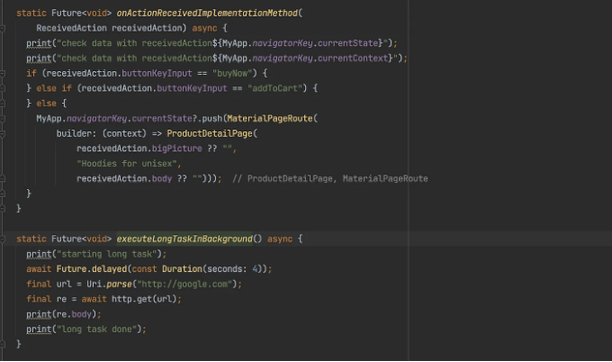Fold the else if addToCart block marker
The width and height of the screenshot is (612, 362).
point(2,89)
